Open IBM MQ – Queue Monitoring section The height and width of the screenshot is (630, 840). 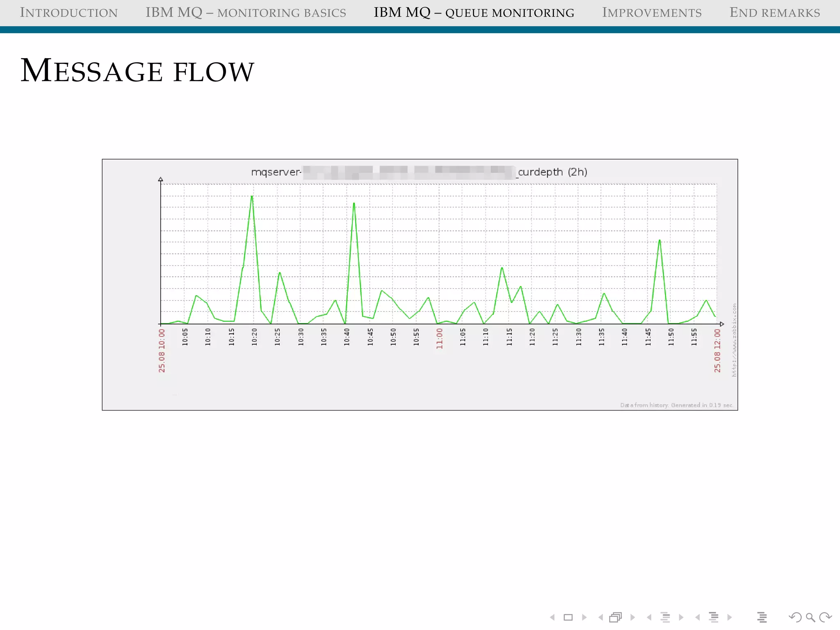point(474,13)
